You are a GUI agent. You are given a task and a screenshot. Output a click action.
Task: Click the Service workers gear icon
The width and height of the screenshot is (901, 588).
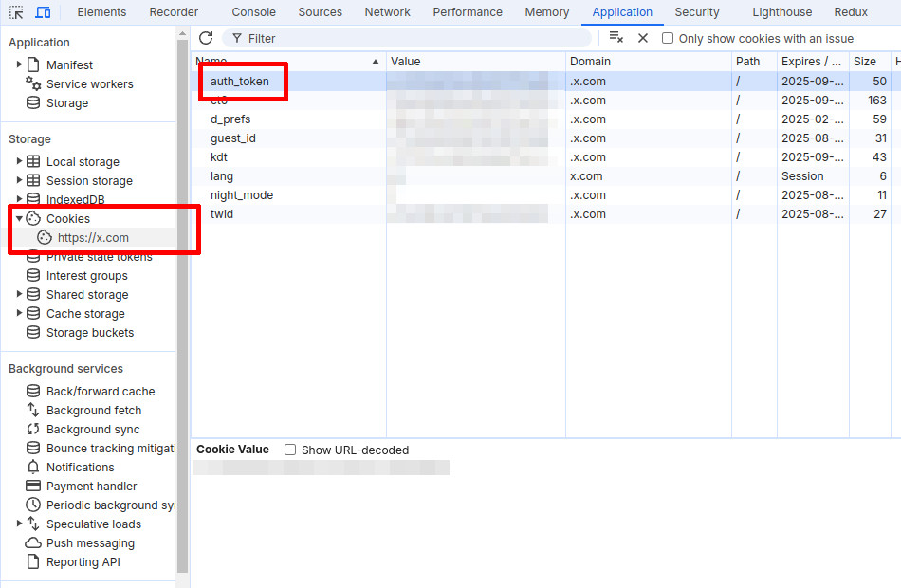31,83
